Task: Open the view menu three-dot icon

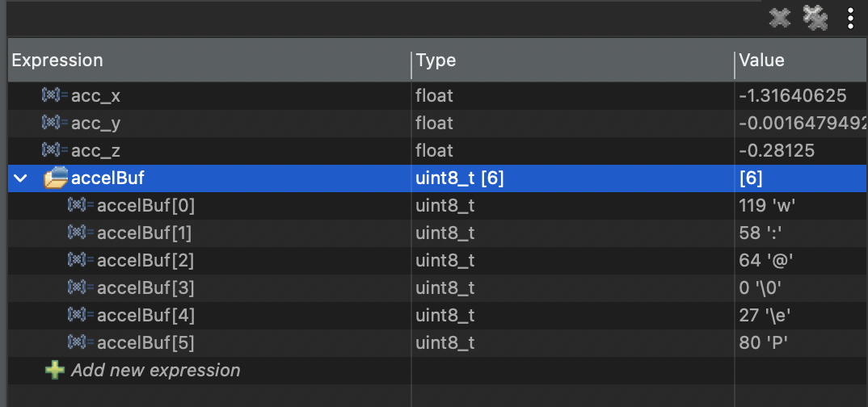Action: point(850,18)
